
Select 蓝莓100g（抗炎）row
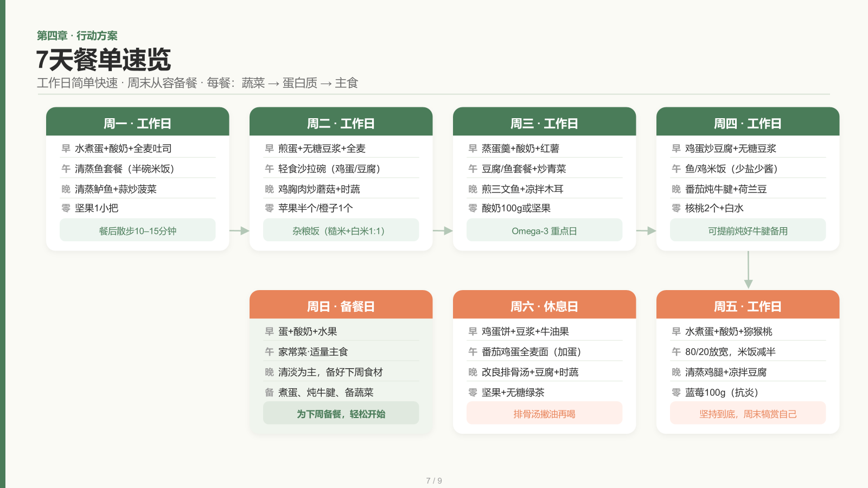pyautogui.click(x=748, y=392)
